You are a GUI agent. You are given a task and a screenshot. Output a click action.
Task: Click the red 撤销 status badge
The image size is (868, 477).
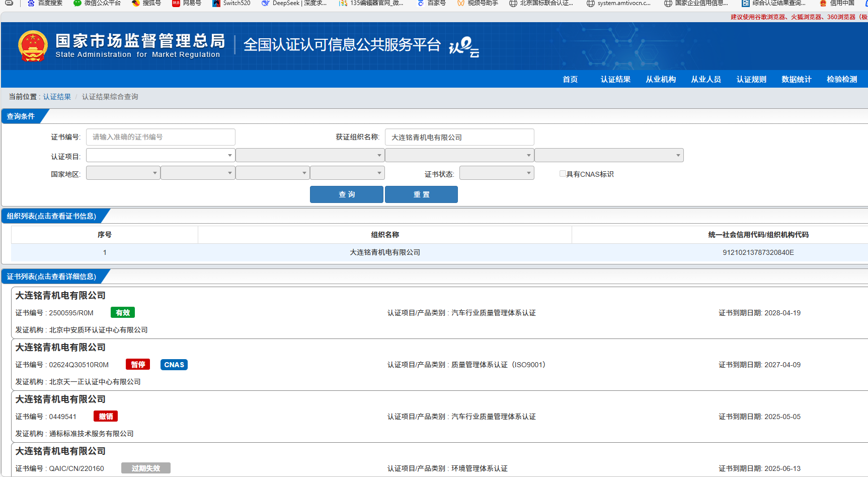tap(106, 417)
